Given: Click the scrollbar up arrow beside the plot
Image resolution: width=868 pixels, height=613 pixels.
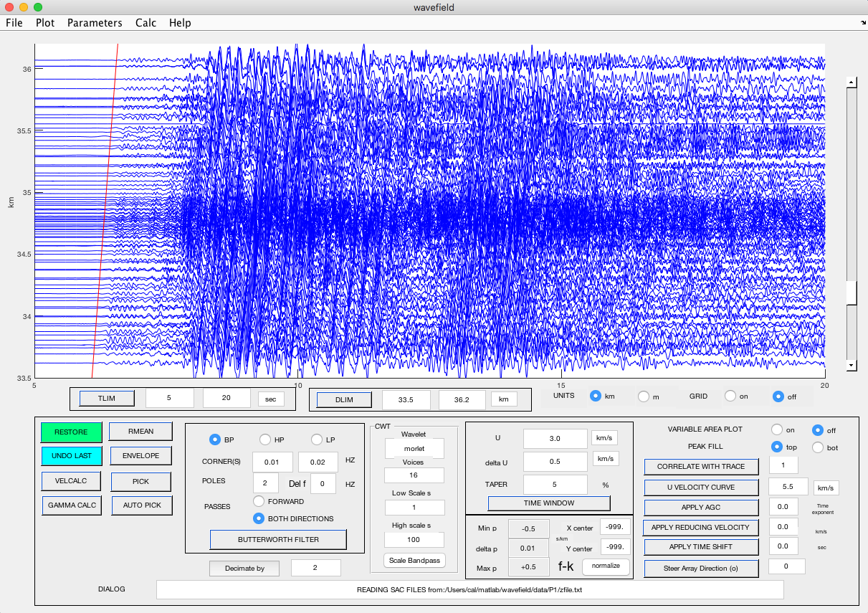Looking at the screenshot, I should (x=852, y=82).
